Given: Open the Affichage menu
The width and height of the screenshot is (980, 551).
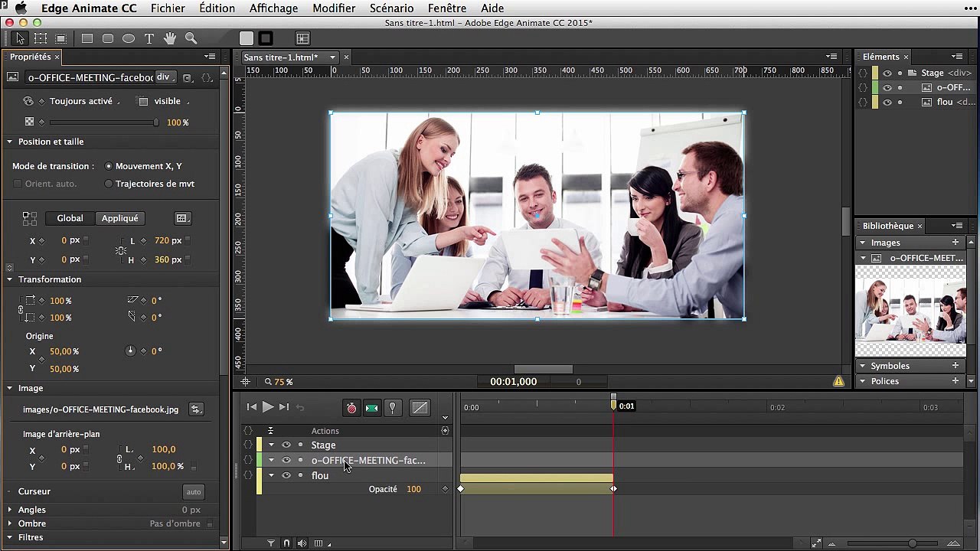Looking at the screenshot, I should point(273,8).
